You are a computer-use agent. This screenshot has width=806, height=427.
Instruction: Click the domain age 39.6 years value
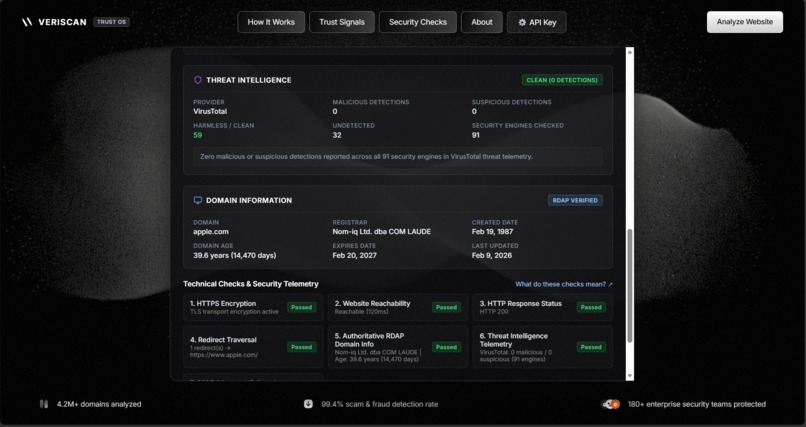(234, 255)
